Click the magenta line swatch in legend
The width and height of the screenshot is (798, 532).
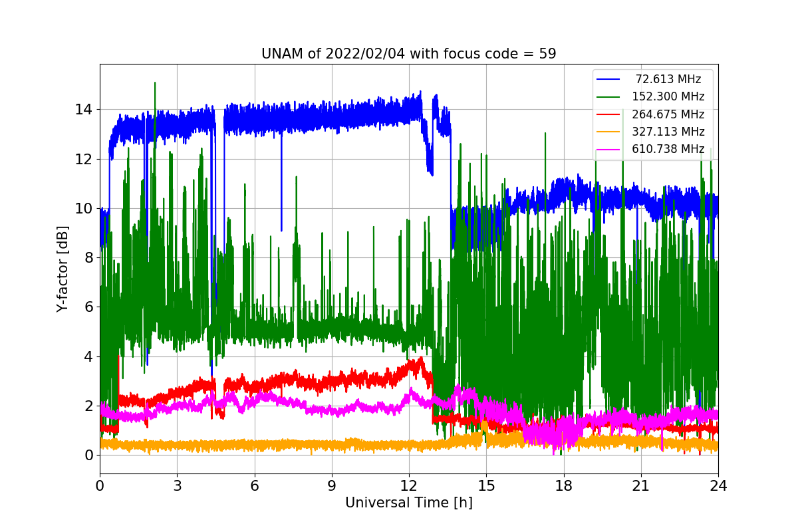(609, 149)
